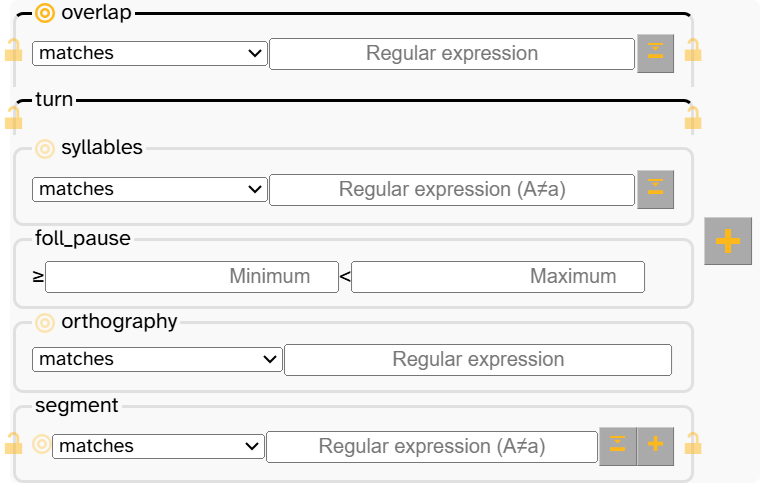765x487 pixels.
Task: Toggle the right padlock on the overlap row
Action: [x=692, y=49]
